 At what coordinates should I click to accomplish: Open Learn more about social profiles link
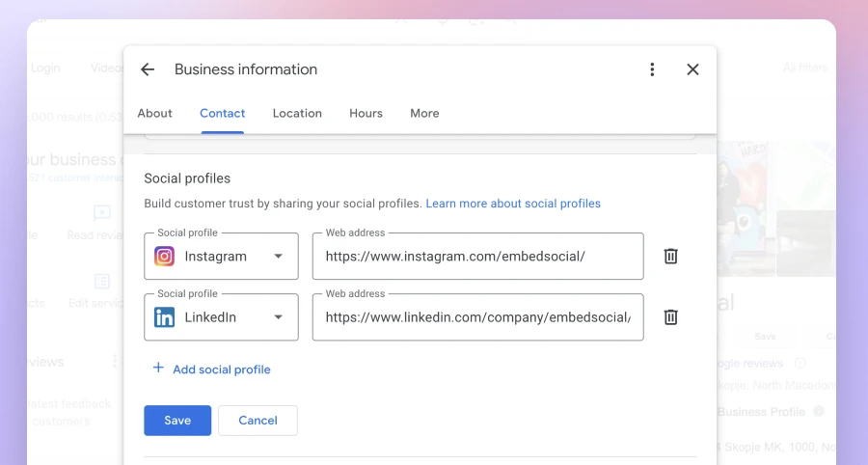pyautogui.click(x=513, y=204)
